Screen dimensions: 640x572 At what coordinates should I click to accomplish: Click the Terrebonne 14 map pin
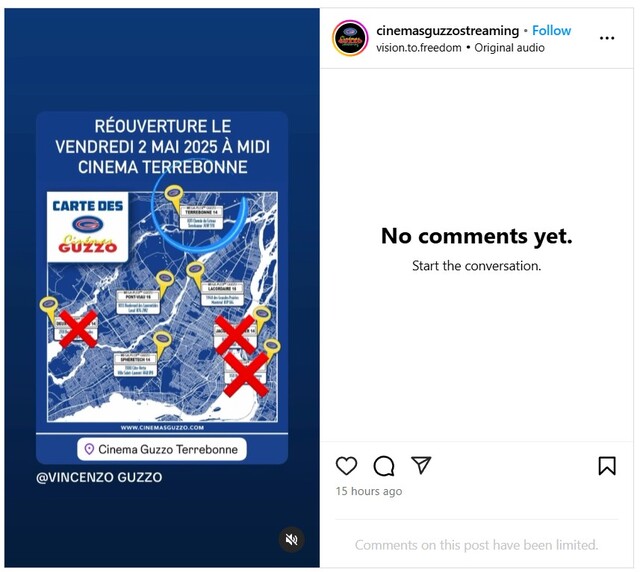174,197
